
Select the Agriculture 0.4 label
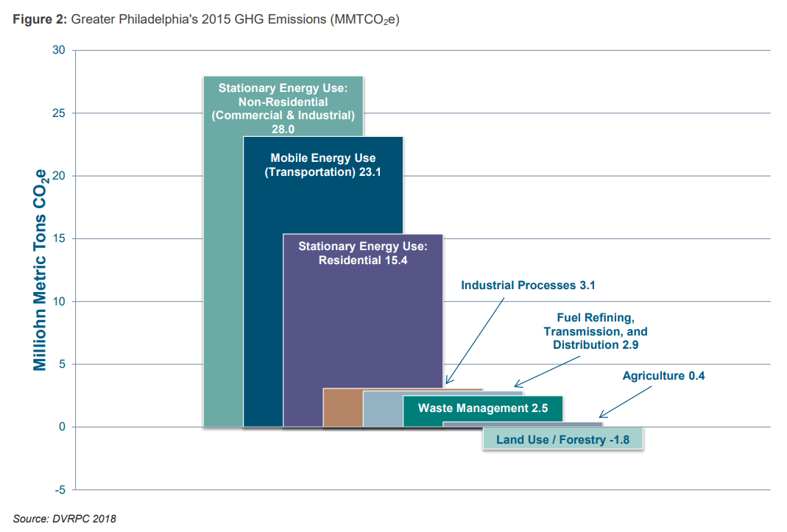click(x=663, y=376)
